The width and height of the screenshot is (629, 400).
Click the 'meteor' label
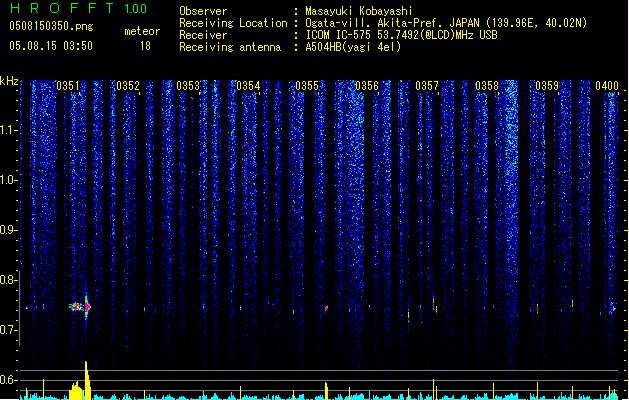click(x=142, y=31)
